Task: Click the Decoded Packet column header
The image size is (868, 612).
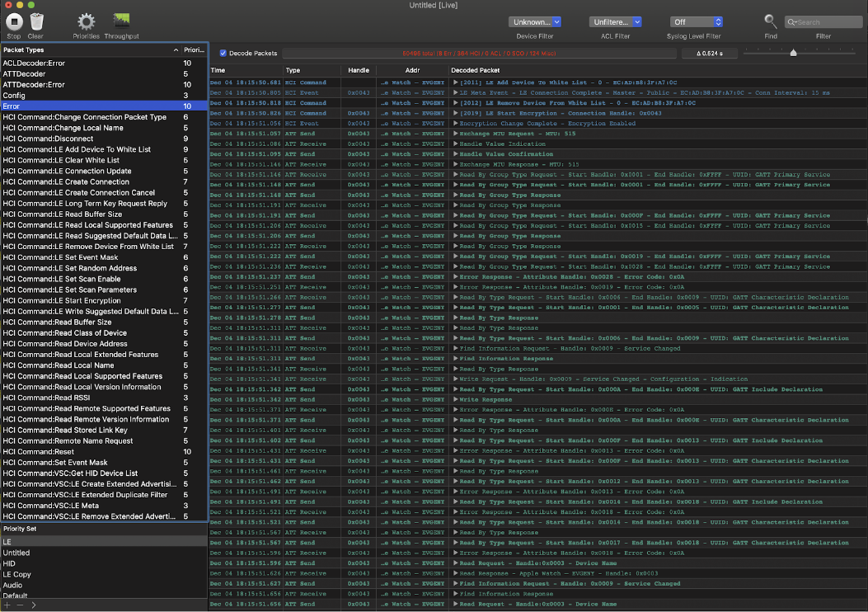Action: coord(658,70)
